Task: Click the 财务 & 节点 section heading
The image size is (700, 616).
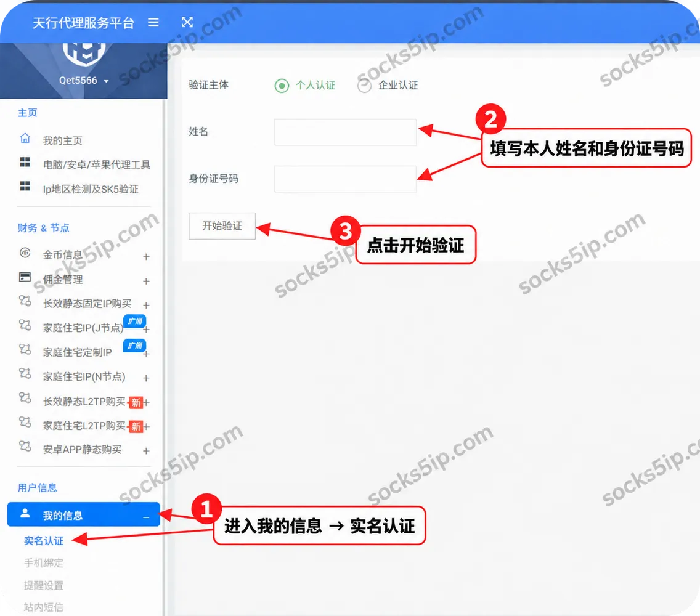Action: [x=43, y=228]
